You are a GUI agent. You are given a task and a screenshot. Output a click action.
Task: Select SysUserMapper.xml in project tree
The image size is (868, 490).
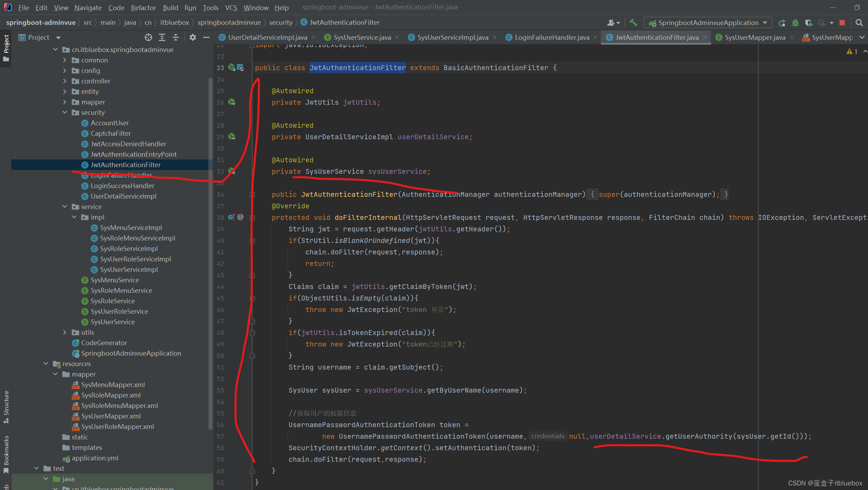point(111,416)
